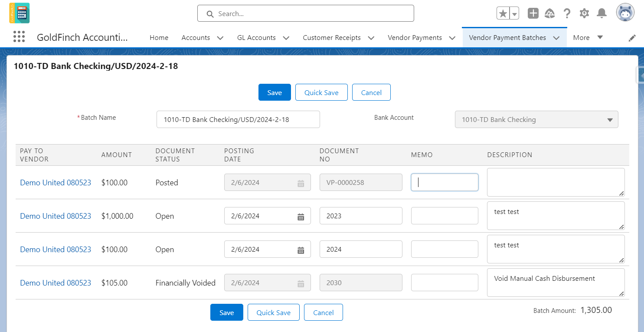This screenshot has width=644, height=332.
Task: Expand the Vendor Payments chevron menu
Action: point(452,38)
